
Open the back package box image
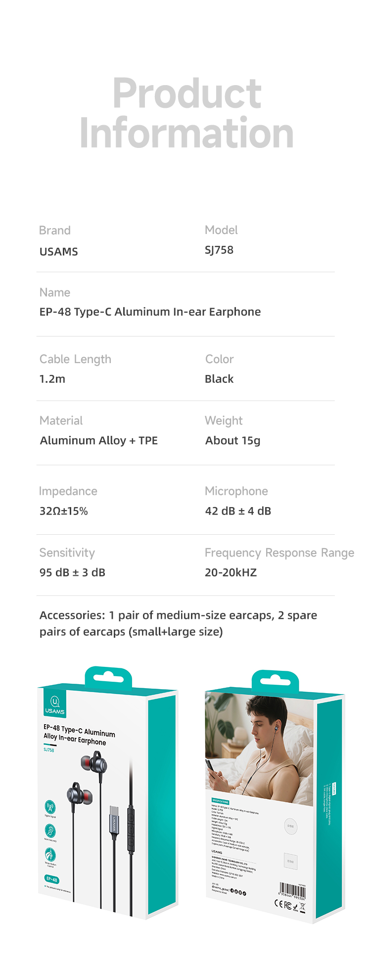[x=275, y=796]
